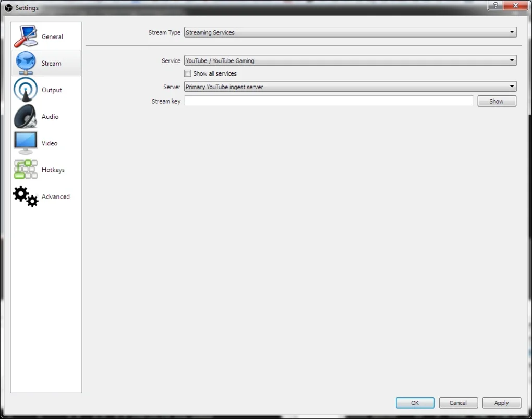The height and width of the screenshot is (419, 532).
Task: Click the help question mark button
Action: click(495, 5)
